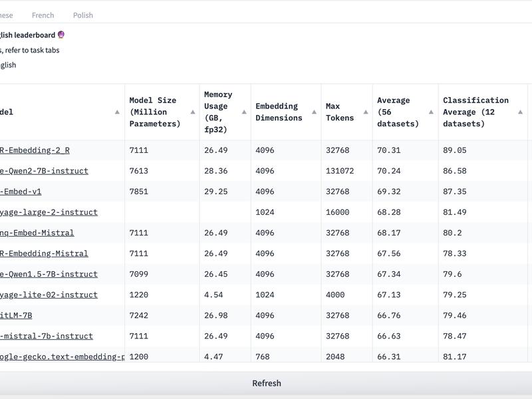The width and height of the screenshot is (532, 399).
Task: Click the Memory Usage (GB, fp32) header
Action: pyautogui.click(x=218, y=112)
